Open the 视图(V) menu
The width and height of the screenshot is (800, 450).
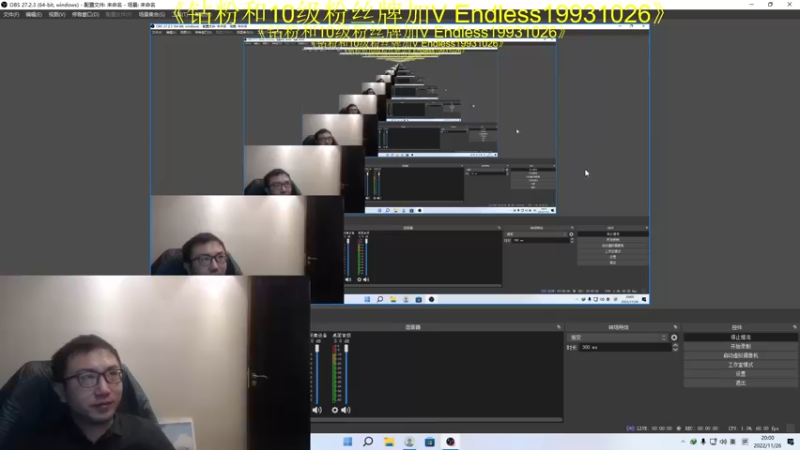click(x=57, y=14)
